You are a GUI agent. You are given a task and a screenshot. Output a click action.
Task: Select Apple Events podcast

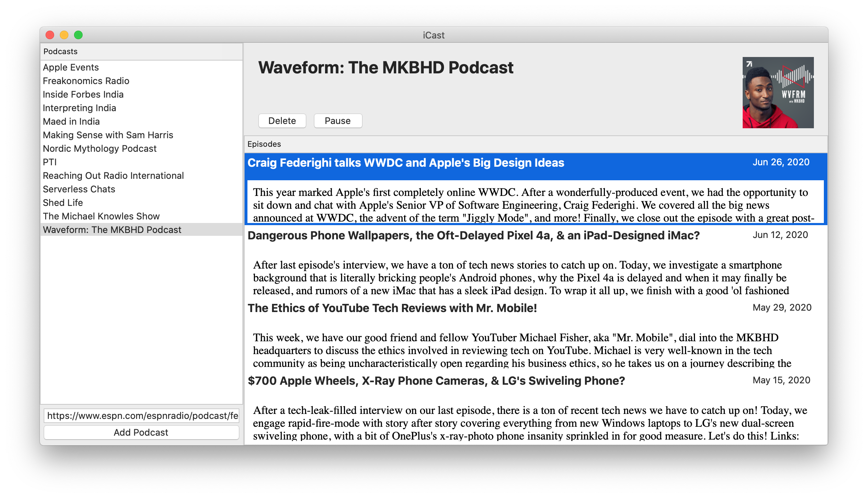141,67
